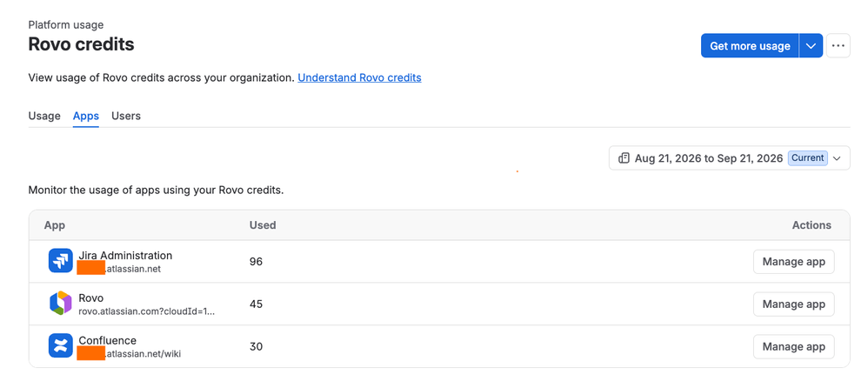Click Manage app for Rovo
Viewport: 868px width, 388px height.
(x=794, y=304)
